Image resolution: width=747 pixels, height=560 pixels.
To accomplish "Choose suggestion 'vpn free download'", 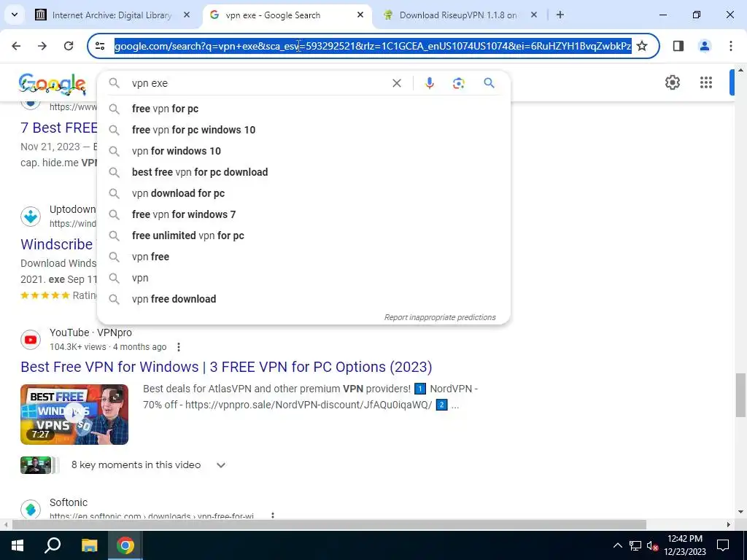I will tap(303, 299).
